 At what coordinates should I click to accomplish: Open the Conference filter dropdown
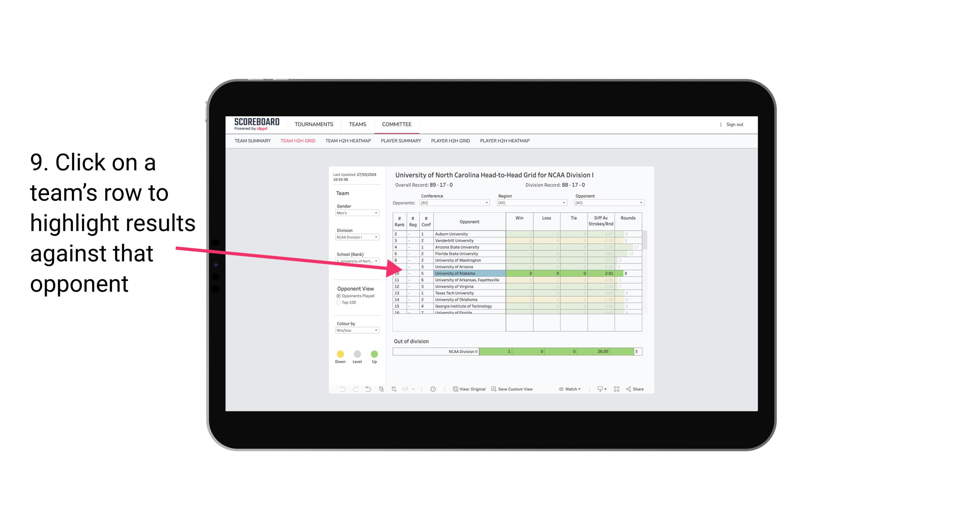click(486, 203)
